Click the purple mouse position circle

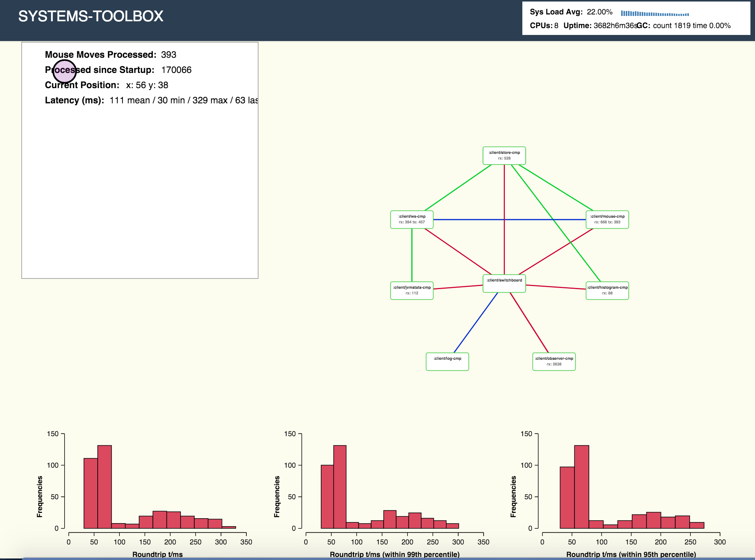tap(65, 71)
